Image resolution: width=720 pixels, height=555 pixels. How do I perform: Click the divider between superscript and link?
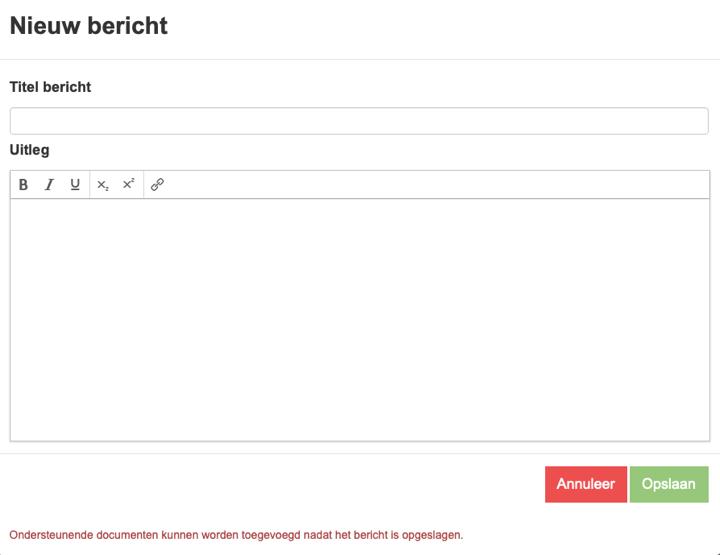[143, 185]
